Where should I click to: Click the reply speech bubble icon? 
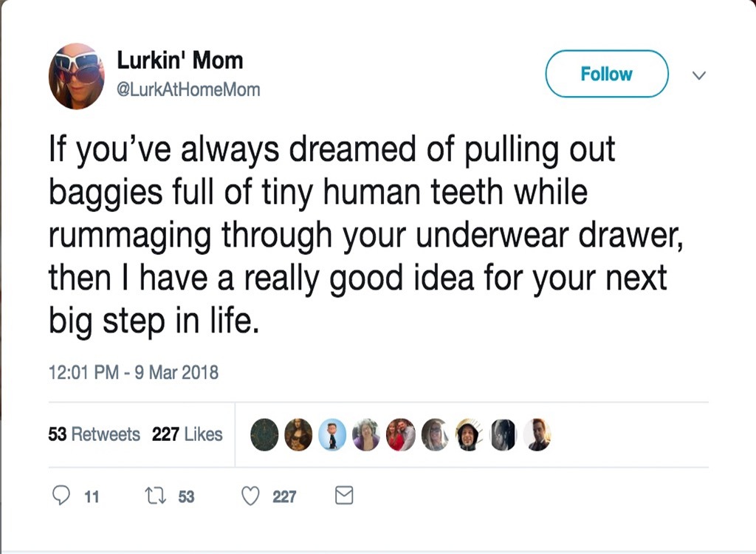[x=61, y=496]
